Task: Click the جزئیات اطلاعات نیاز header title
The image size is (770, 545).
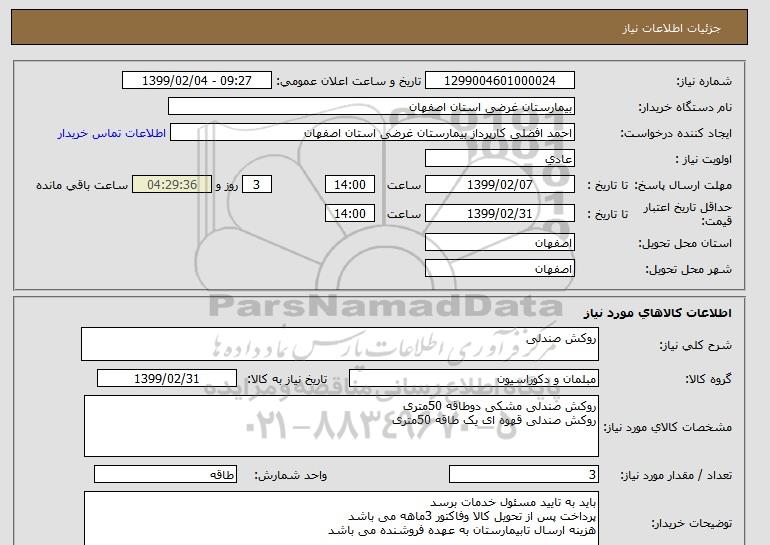Action: tap(671, 28)
